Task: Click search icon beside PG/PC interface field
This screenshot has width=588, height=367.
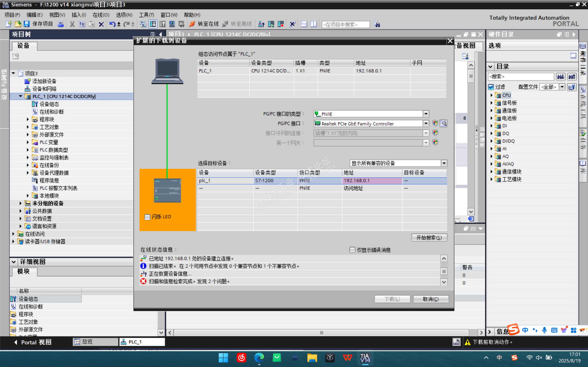Action: 443,123
